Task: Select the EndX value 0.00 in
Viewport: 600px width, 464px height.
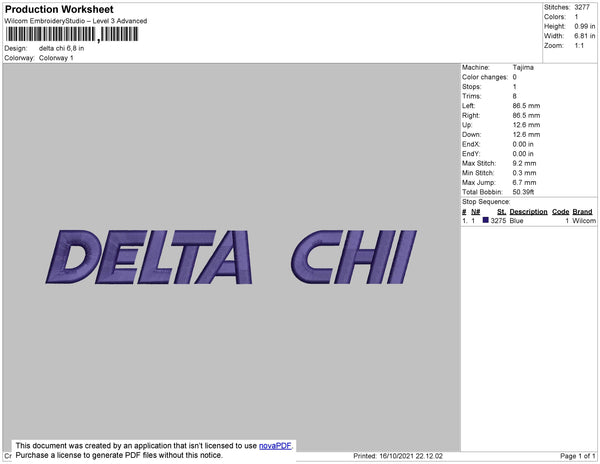Action: (523, 144)
